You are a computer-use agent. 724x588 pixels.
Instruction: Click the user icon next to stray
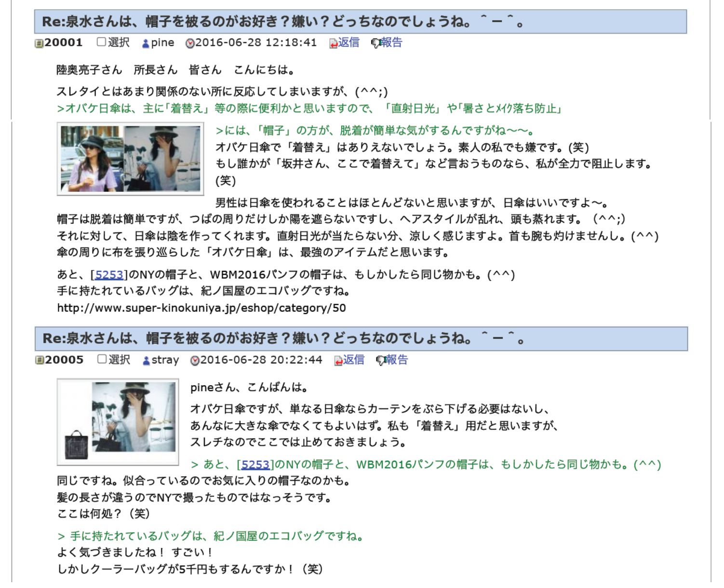point(147,361)
